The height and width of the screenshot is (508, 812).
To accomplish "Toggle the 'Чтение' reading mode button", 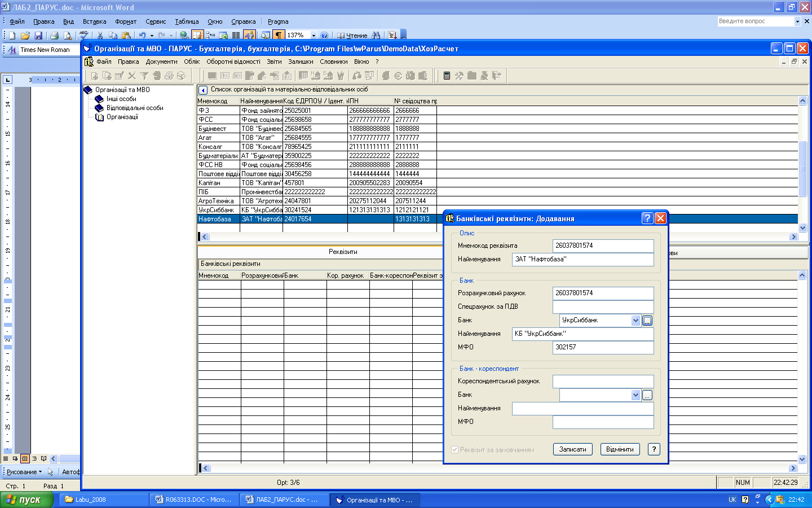I will (352, 35).
